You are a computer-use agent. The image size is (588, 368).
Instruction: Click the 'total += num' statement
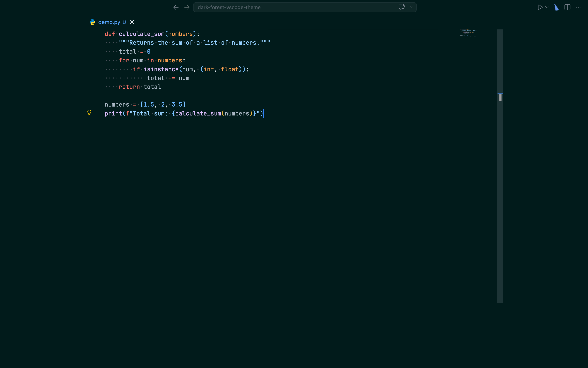[168, 78]
